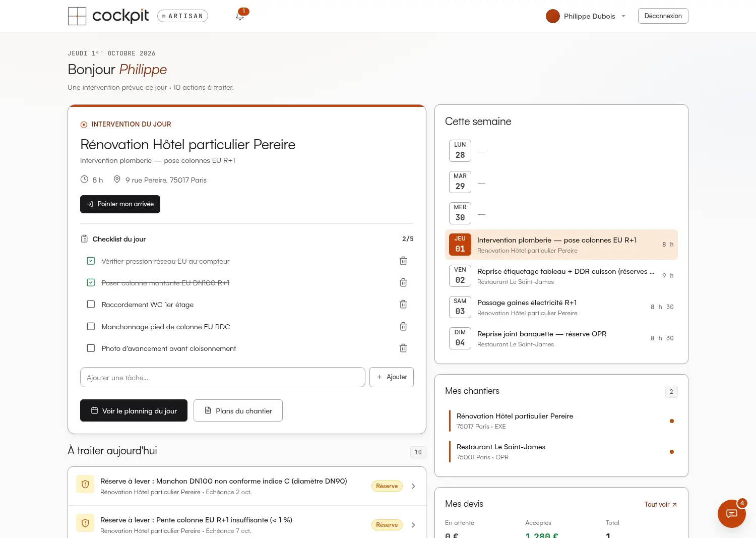Uncheck Poser colonne montante EU DN100 R+1

pyautogui.click(x=91, y=282)
